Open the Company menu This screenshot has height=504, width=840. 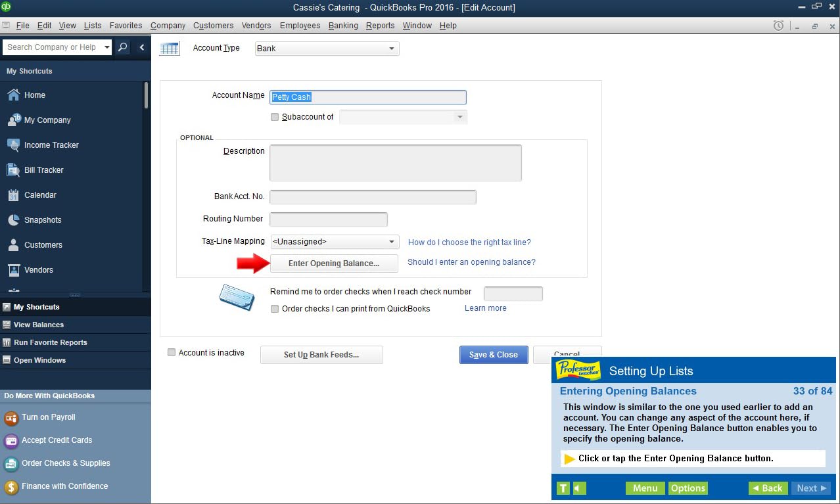click(168, 26)
